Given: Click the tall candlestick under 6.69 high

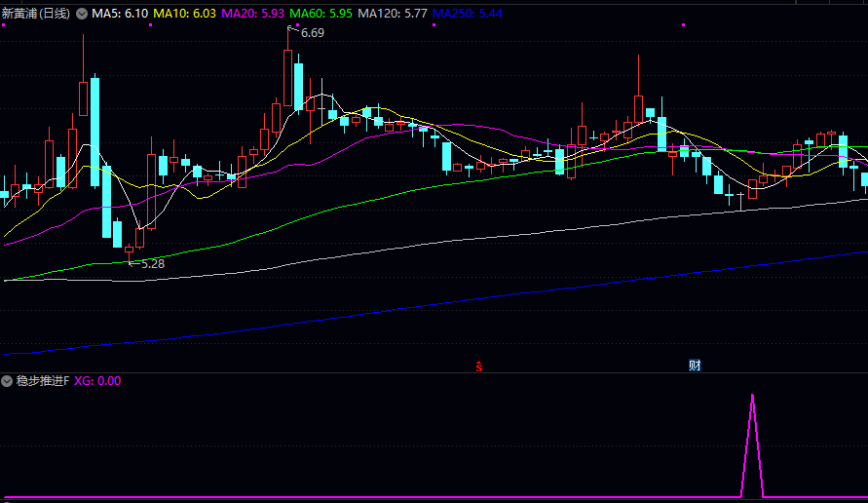Looking at the screenshot, I should click(x=288, y=80).
